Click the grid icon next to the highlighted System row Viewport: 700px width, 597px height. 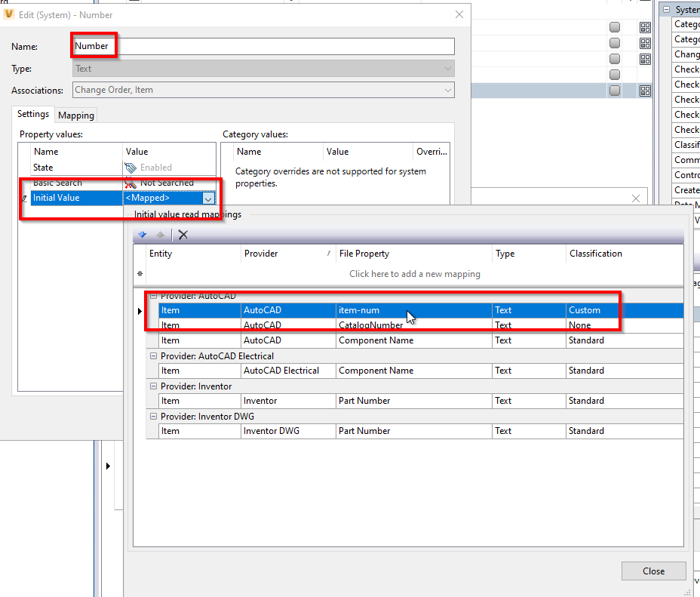tap(645, 90)
